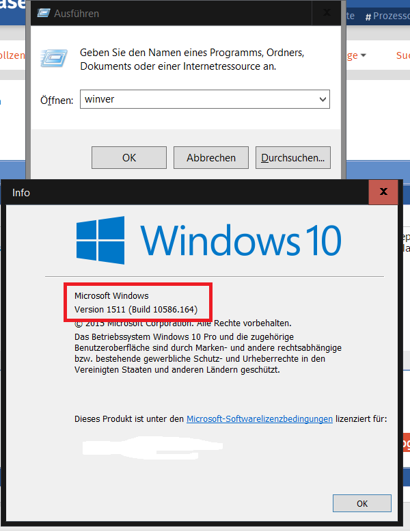Click the Ausführen title bar icon
The height and width of the screenshot is (532, 410).
tap(44, 13)
